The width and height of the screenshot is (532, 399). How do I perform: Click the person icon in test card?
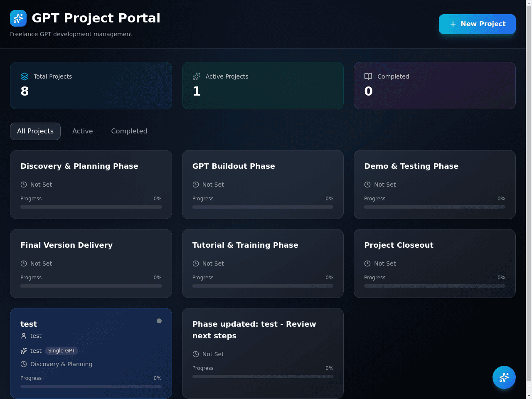tap(24, 336)
